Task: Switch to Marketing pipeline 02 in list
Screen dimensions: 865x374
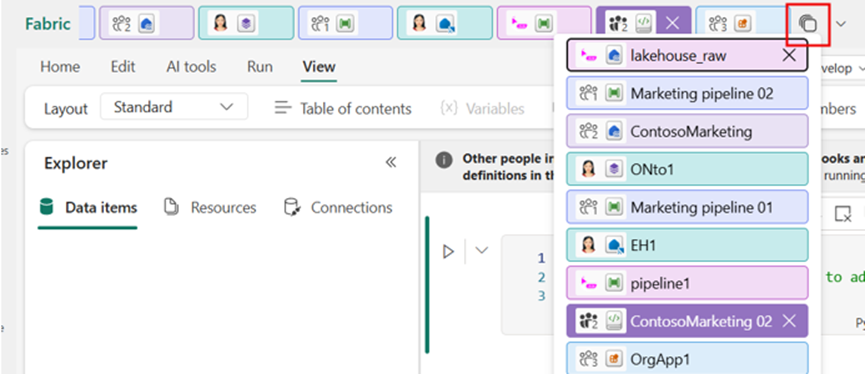Action: (687, 94)
